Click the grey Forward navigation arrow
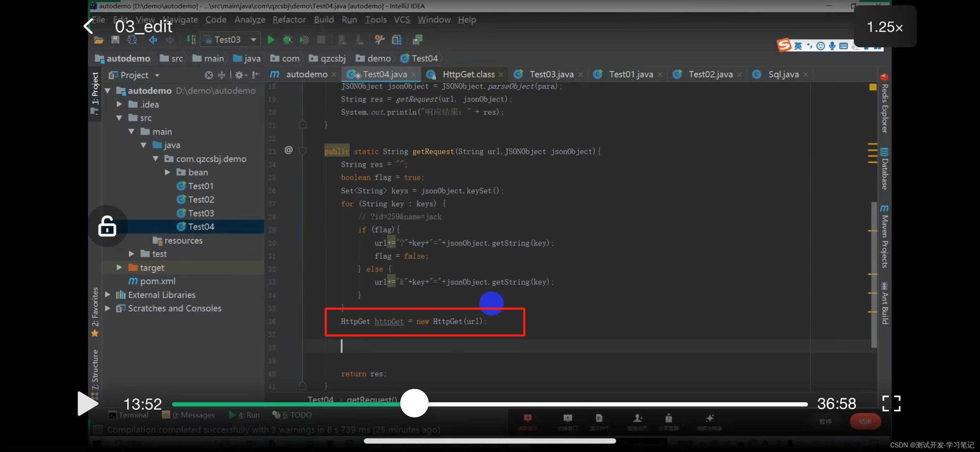Screen dimensions: 980x452 pos(170,40)
